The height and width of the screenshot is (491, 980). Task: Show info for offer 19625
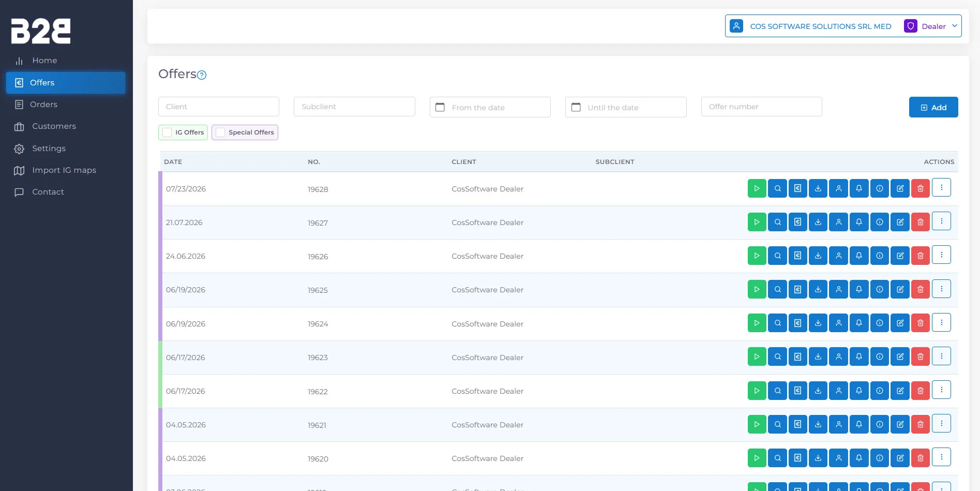[x=880, y=289]
